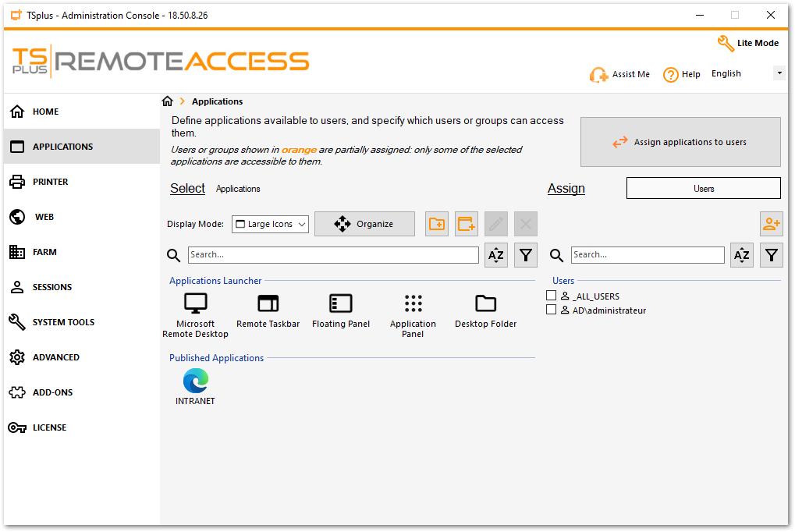Screen dimensions: 795x532
Task: Open the INTRANET published application
Action: (x=194, y=382)
